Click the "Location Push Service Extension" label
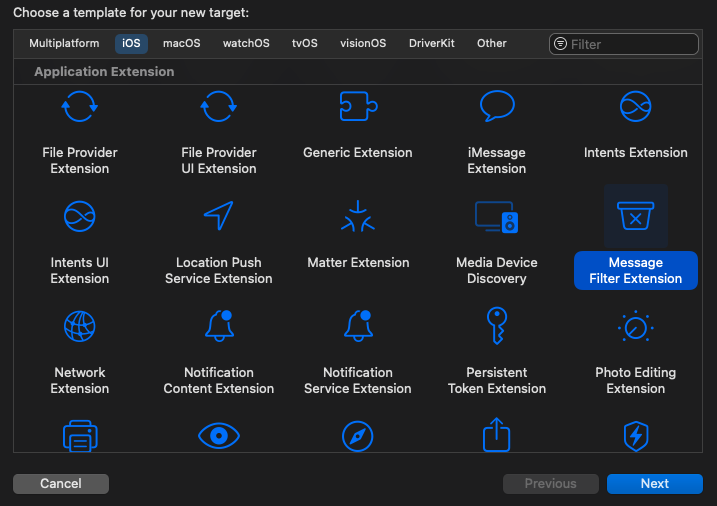717x506 pixels. pos(219,271)
